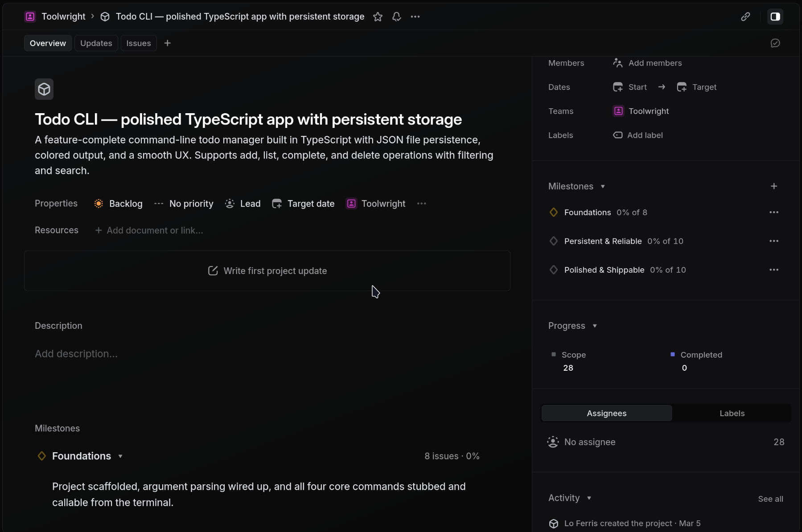Screen dimensions: 802x532
Task: Toggle the right sidebar panel
Action: coord(775,16)
